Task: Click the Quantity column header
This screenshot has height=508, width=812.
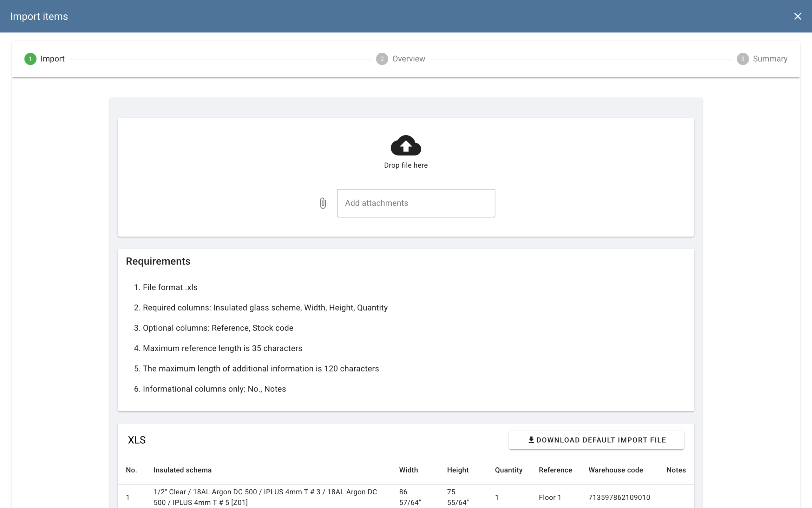Action: click(509, 470)
